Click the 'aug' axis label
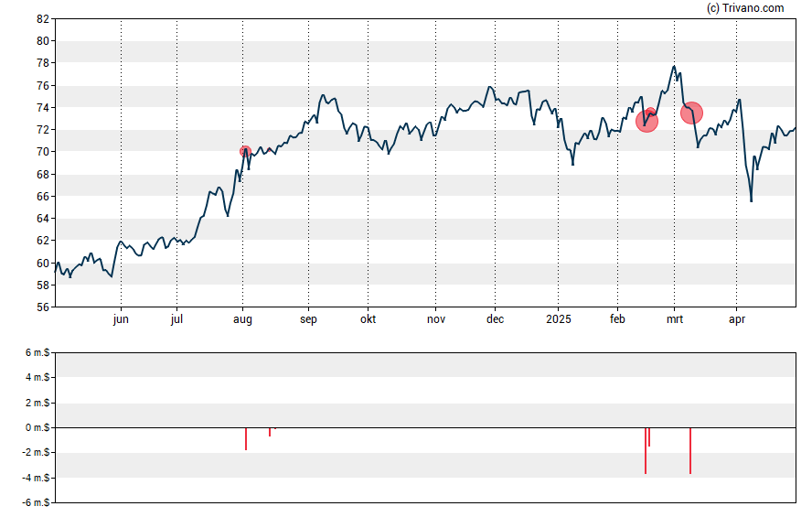 point(242,319)
